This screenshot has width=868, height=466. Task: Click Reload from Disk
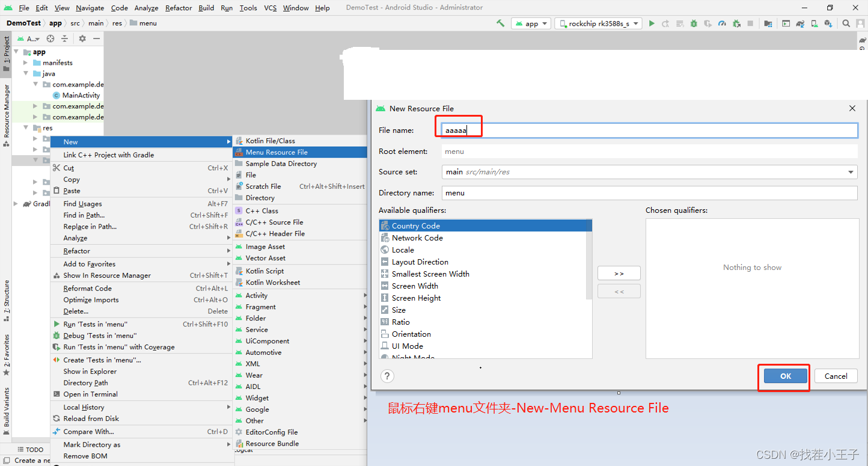(142, 418)
